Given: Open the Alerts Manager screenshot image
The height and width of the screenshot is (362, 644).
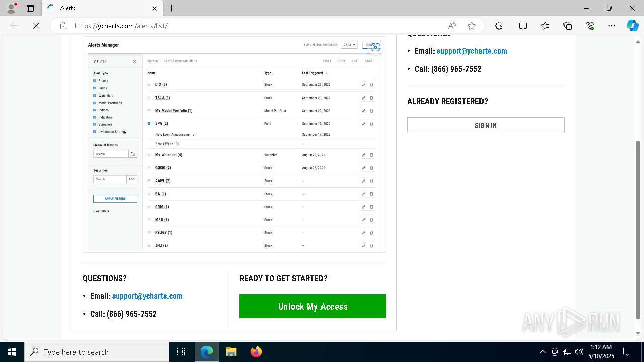Looking at the screenshot, I should click(x=234, y=144).
